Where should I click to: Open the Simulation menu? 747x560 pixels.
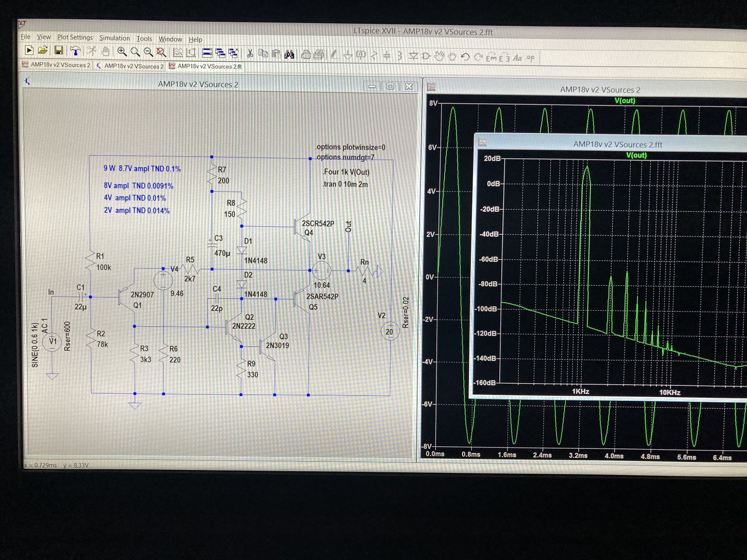[x=114, y=38]
